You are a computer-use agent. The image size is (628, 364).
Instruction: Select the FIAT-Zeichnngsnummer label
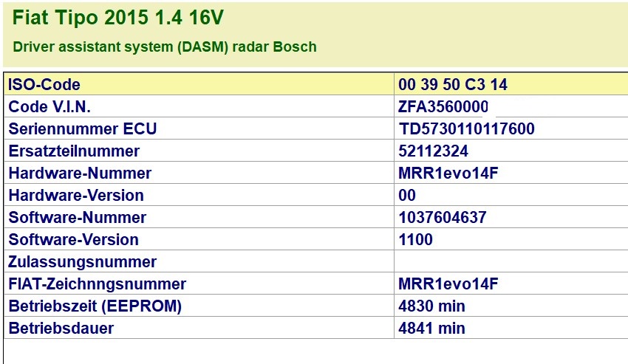(x=98, y=284)
